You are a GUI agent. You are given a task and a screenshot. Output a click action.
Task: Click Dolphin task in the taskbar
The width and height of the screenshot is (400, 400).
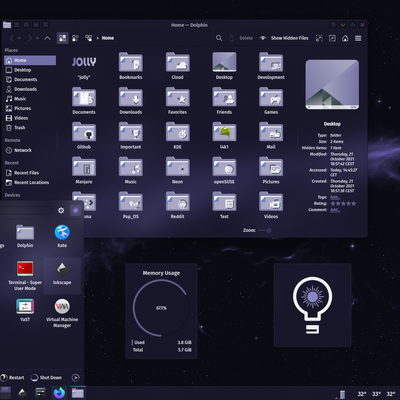78,393
